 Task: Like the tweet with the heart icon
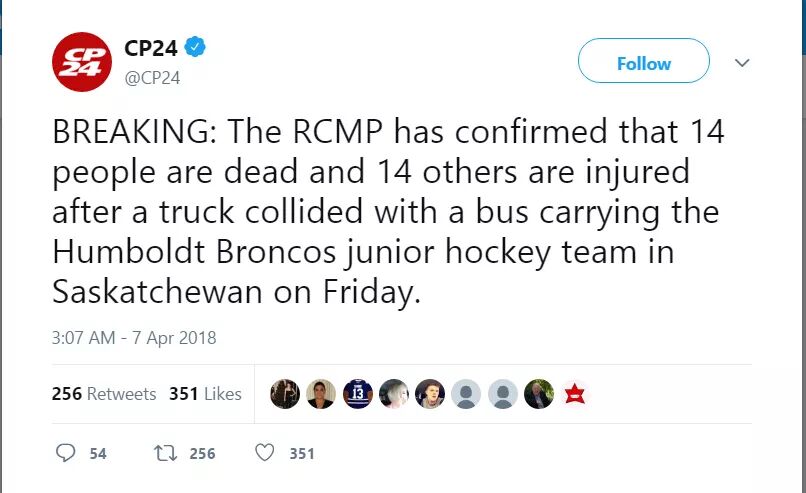[264, 453]
